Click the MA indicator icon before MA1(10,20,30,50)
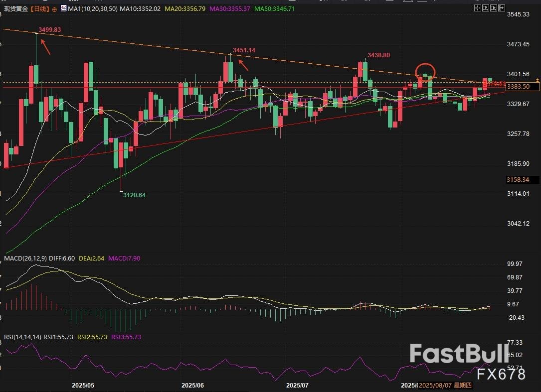This screenshot has height=392, width=541. coord(62,9)
